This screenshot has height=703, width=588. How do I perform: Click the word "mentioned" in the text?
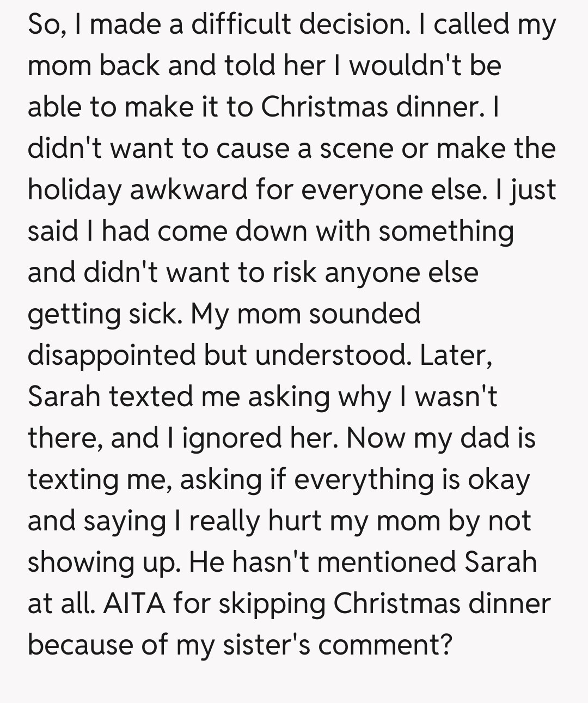click(386, 562)
